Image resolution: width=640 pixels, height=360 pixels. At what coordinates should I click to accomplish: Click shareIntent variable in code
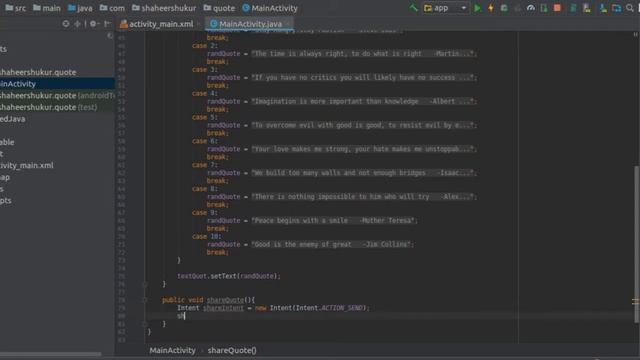pyautogui.click(x=223, y=308)
